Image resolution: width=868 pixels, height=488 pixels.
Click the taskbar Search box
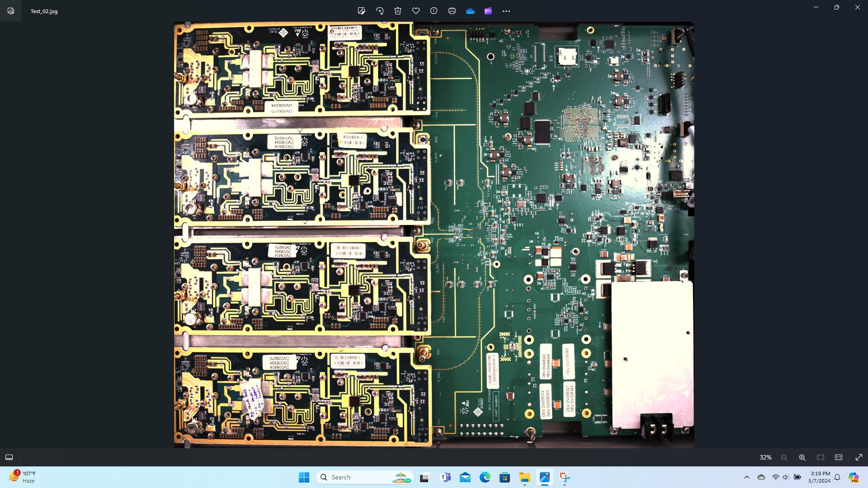364,477
